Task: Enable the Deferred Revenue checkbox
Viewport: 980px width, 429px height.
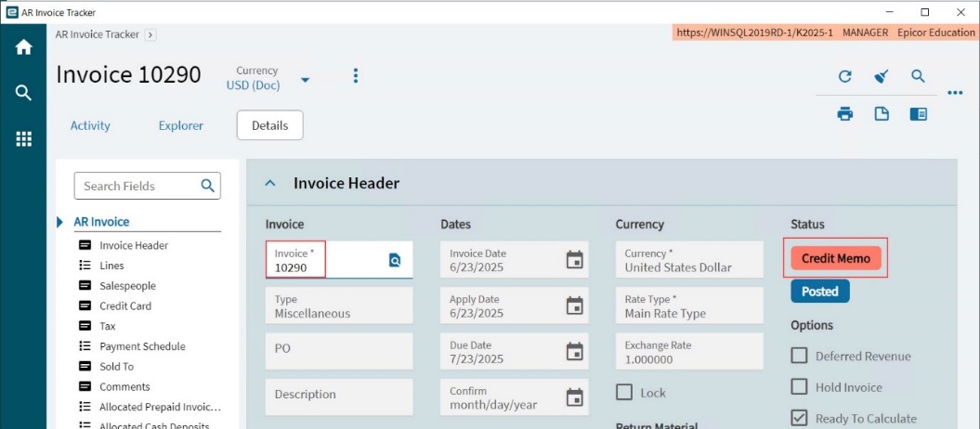Action: click(799, 356)
